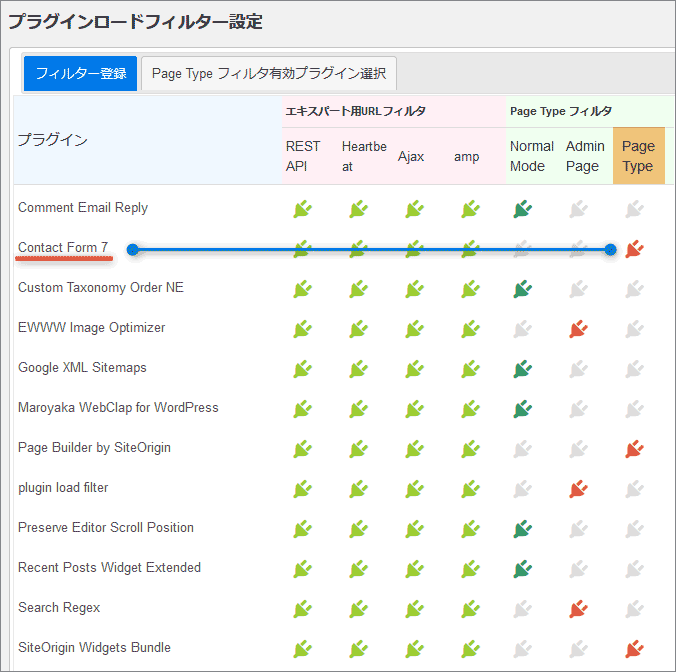This screenshot has height=672, width=676.
Task: Click Page Builder by SiteOrigin Page Type plug
Action: 634,449
